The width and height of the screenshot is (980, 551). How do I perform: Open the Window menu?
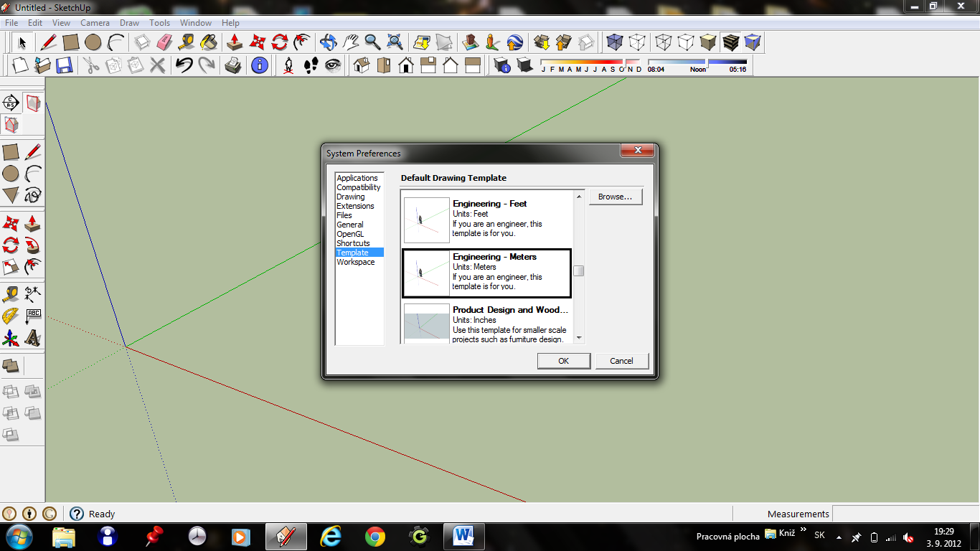[x=196, y=23]
